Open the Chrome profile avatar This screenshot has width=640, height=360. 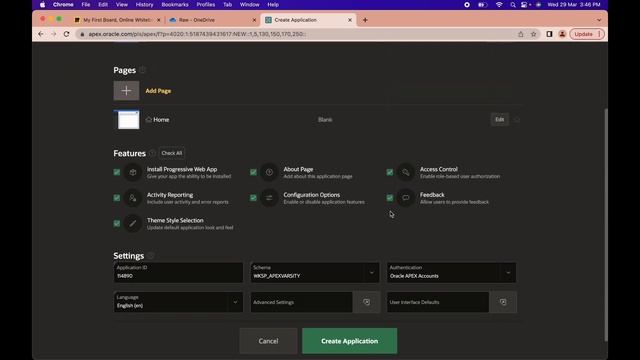pyautogui.click(x=562, y=34)
